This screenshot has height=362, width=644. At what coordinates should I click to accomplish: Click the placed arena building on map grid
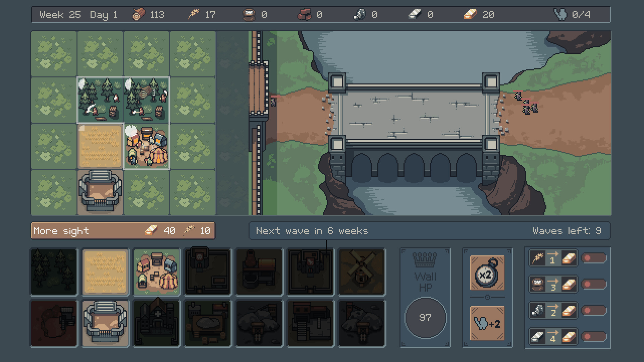point(100,192)
